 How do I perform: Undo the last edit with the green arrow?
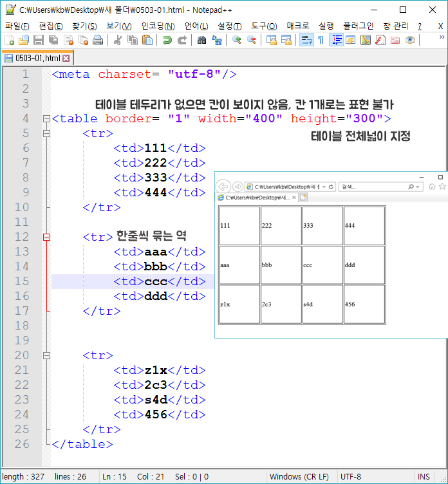point(167,40)
